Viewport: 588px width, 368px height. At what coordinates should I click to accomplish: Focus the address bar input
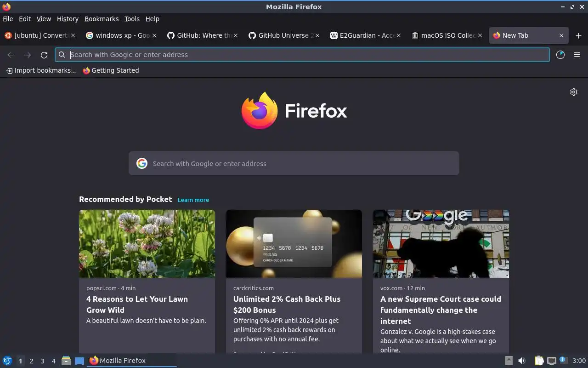tap(302, 55)
